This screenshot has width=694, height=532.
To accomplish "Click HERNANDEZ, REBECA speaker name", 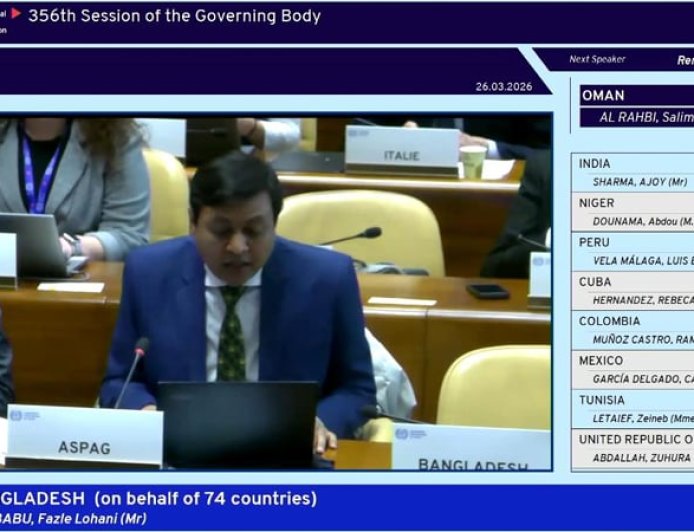I will click(x=643, y=301).
